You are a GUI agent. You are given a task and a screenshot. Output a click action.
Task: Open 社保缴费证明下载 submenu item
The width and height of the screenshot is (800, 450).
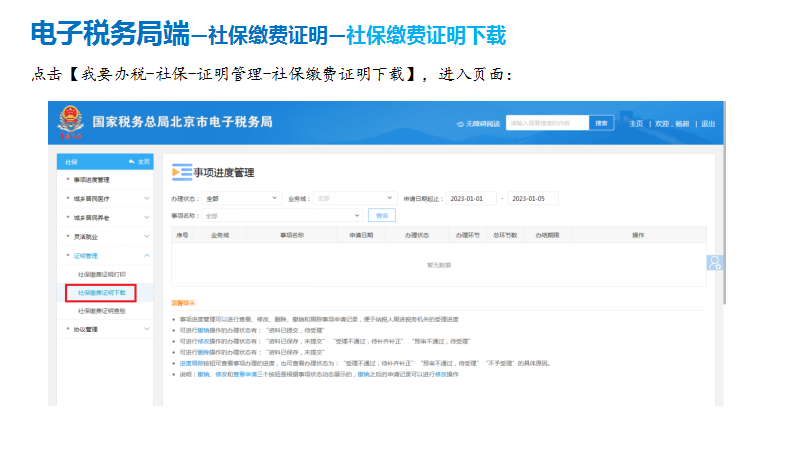[102, 293]
